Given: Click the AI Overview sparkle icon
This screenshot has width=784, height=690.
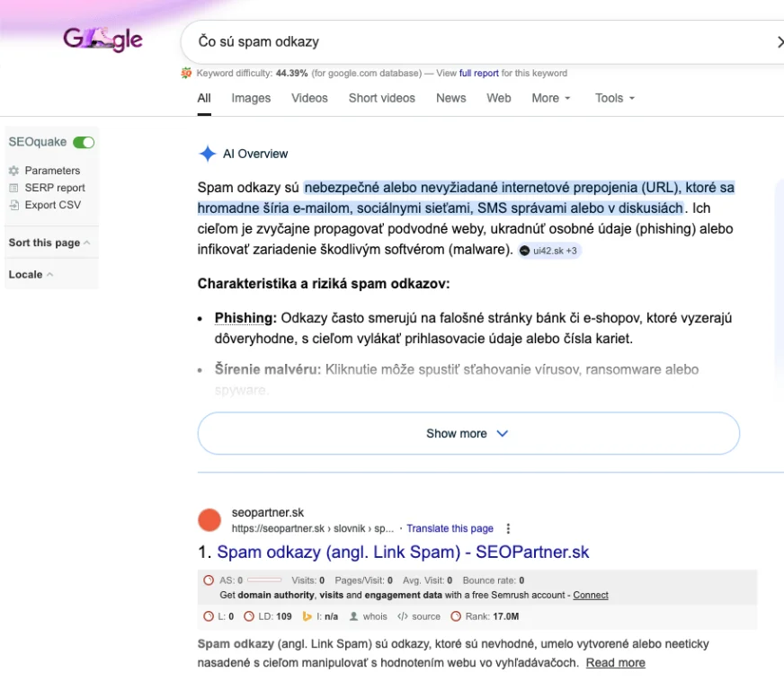Looking at the screenshot, I should tap(208, 154).
